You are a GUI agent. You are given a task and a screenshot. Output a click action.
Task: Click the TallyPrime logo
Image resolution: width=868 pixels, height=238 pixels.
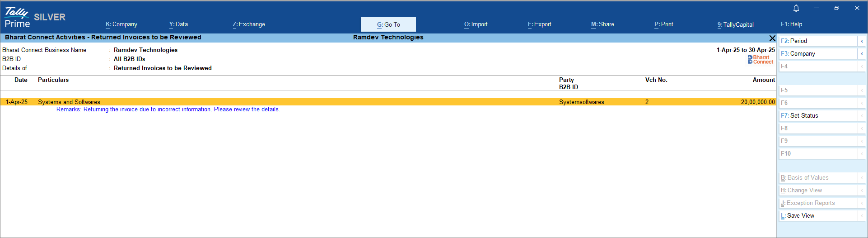17,18
